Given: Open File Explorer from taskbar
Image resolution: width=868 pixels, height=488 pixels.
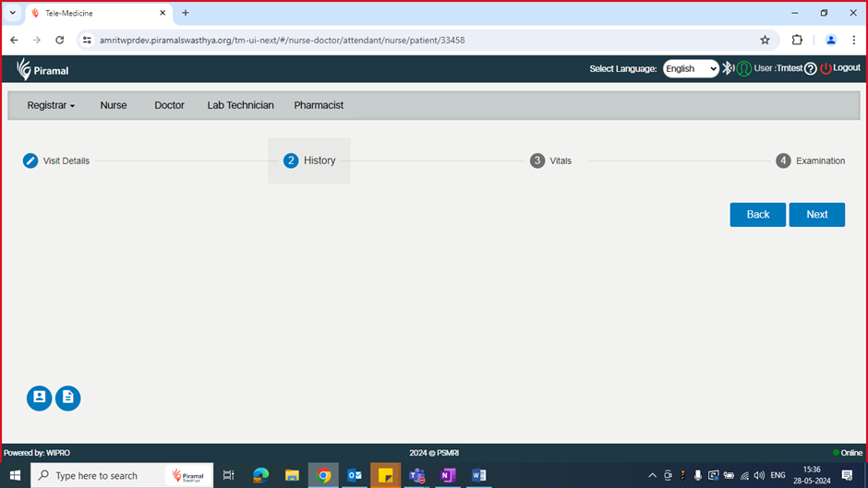Looking at the screenshot, I should click(292, 475).
